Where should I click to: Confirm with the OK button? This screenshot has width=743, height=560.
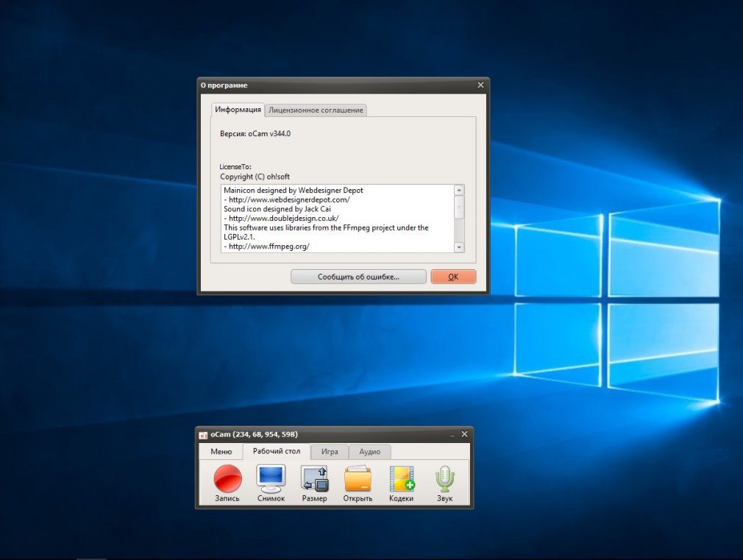[453, 277]
